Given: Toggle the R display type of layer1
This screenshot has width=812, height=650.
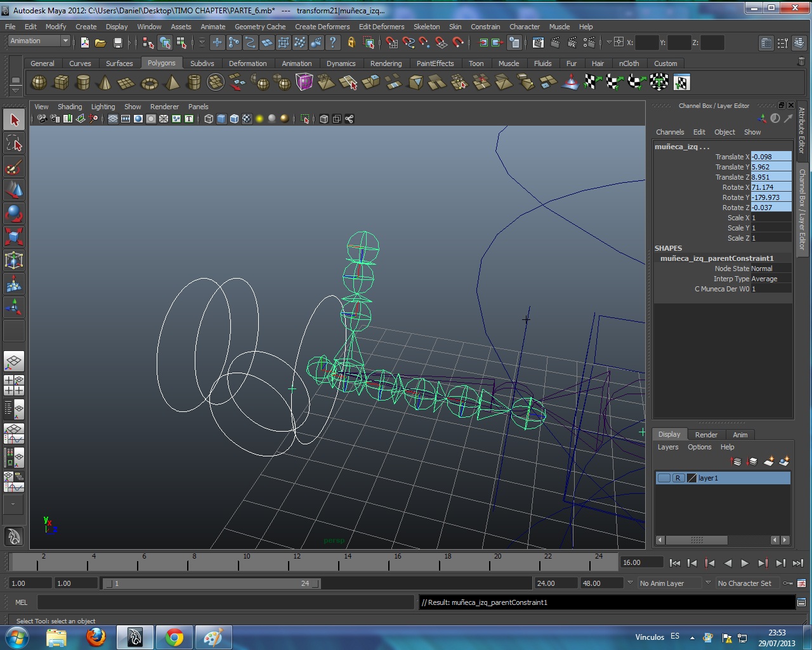Looking at the screenshot, I should [x=678, y=478].
